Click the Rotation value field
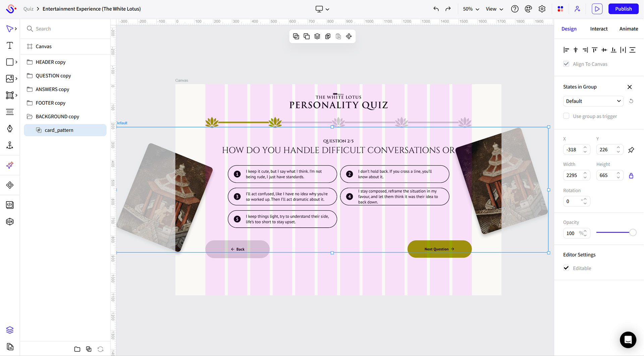This screenshot has width=644, height=356. point(576,201)
